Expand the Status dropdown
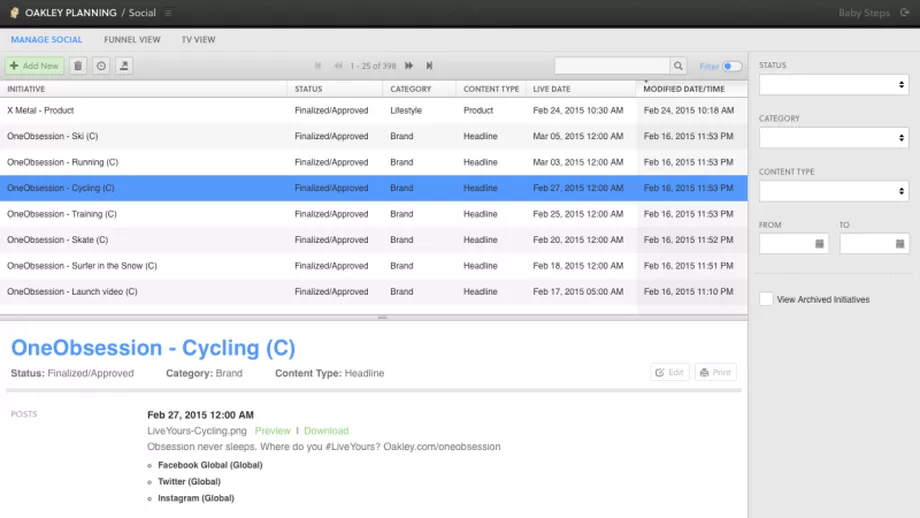This screenshot has width=920, height=518. [833, 85]
